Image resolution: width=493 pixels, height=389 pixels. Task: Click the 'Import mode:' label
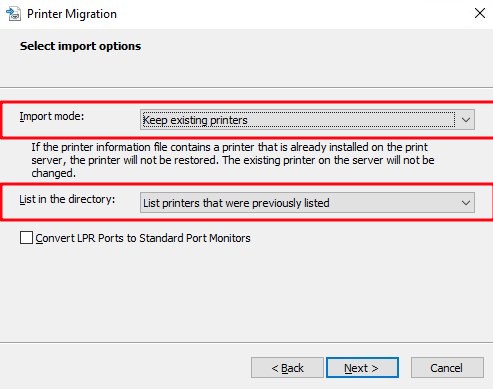(x=52, y=116)
